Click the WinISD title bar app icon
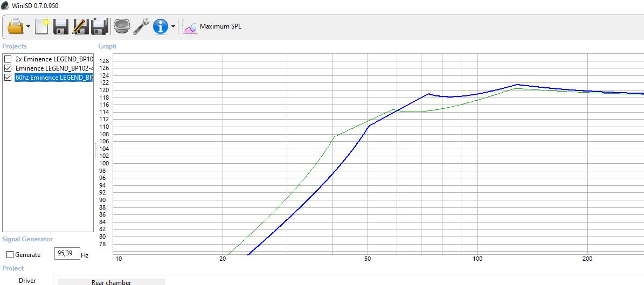Viewport: 644px width, 285px height. [5, 6]
